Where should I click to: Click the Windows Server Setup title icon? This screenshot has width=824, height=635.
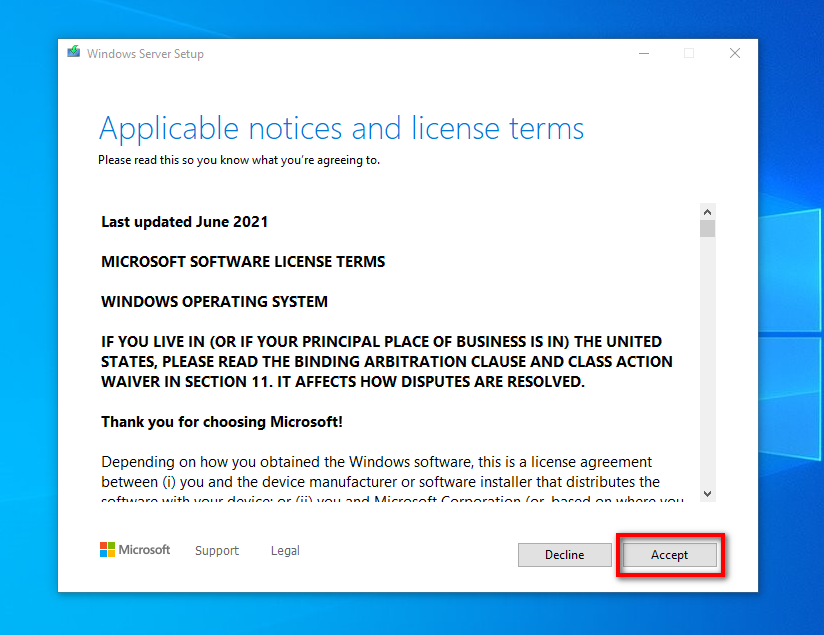[x=74, y=52]
